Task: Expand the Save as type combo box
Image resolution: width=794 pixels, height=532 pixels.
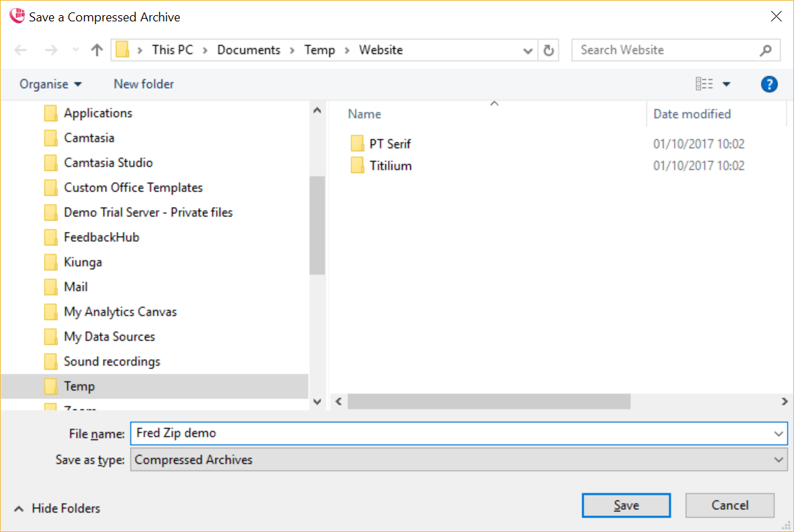Action: [x=779, y=460]
